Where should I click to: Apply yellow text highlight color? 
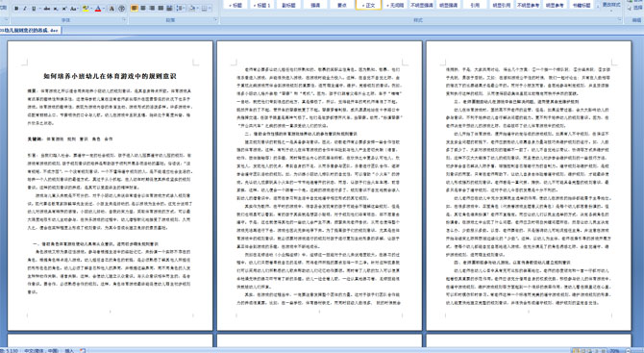coord(86,9)
